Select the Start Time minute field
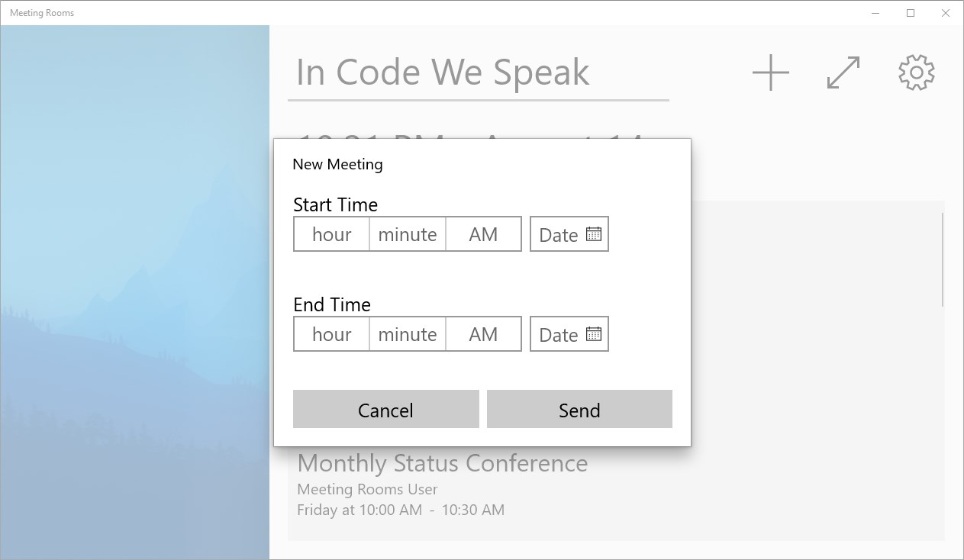This screenshot has width=964, height=560. [408, 234]
